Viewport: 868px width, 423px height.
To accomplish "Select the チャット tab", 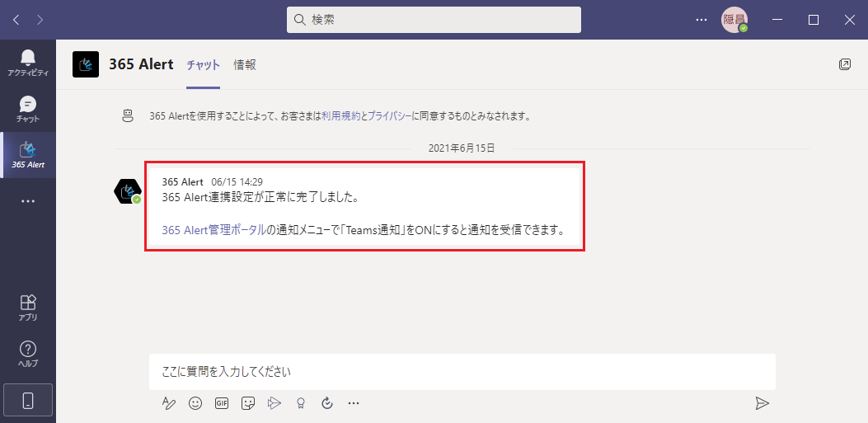I will click(203, 64).
